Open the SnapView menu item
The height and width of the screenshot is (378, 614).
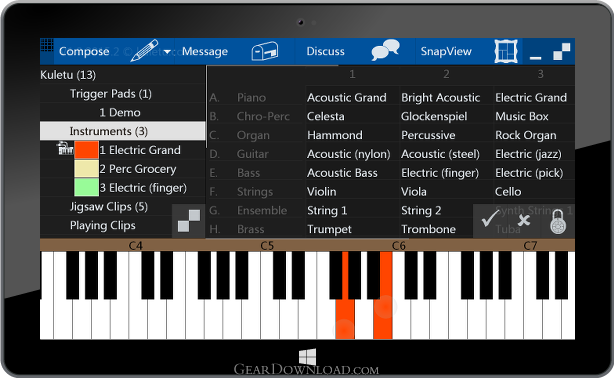pyautogui.click(x=446, y=51)
